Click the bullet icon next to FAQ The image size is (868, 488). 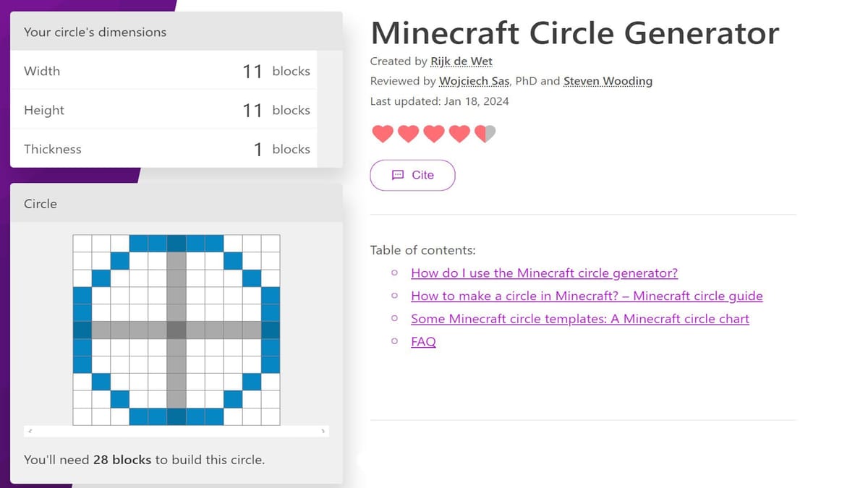click(x=394, y=341)
